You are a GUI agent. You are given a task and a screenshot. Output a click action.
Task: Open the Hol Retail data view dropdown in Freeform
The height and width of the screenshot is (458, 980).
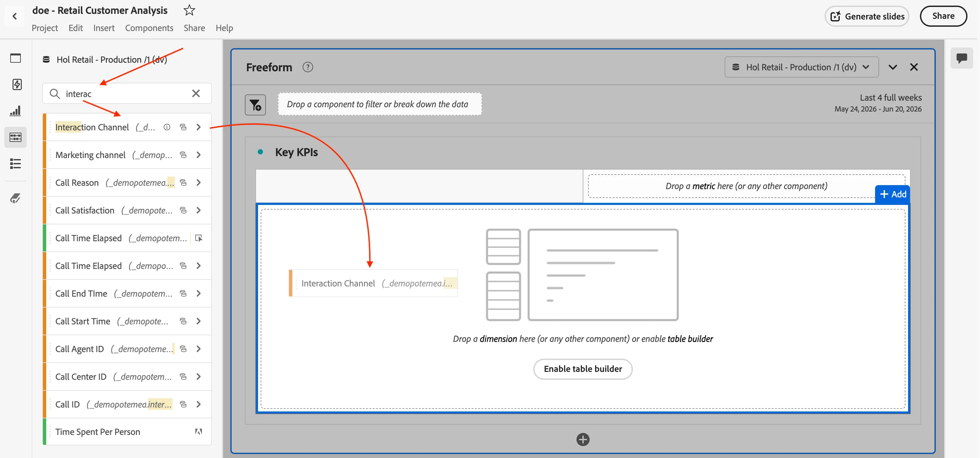pyautogui.click(x=801, y=67)
